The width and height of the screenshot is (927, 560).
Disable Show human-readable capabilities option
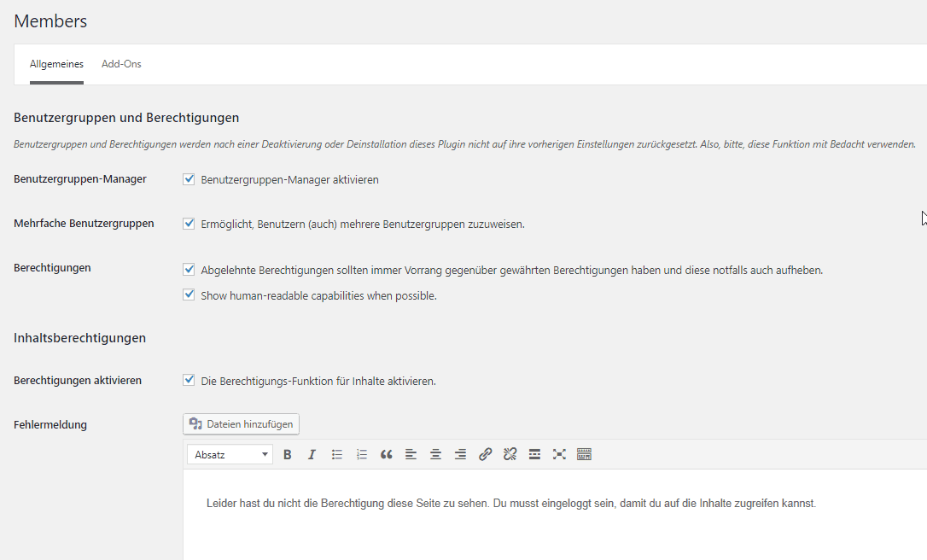coord(189,295)
